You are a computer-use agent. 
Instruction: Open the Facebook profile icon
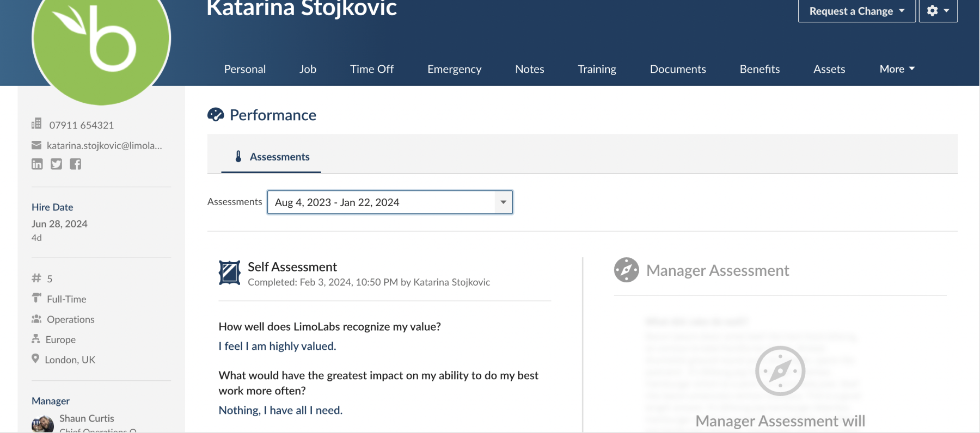[76, 164]
